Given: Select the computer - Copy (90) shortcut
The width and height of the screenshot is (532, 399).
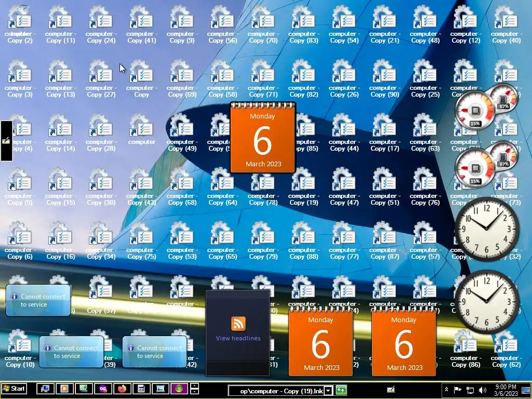Looking at the screenshot, I should pos(385,79).
